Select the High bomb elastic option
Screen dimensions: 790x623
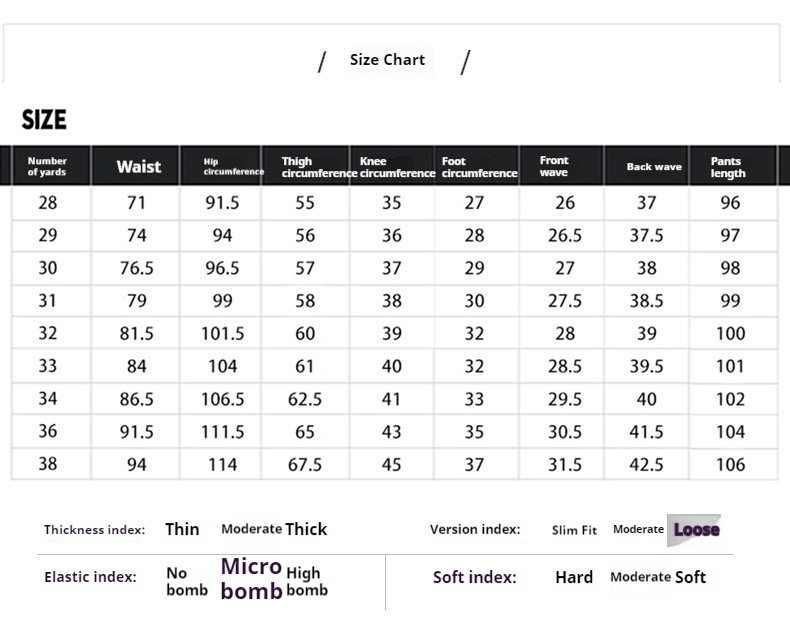(x=307, y=581)
